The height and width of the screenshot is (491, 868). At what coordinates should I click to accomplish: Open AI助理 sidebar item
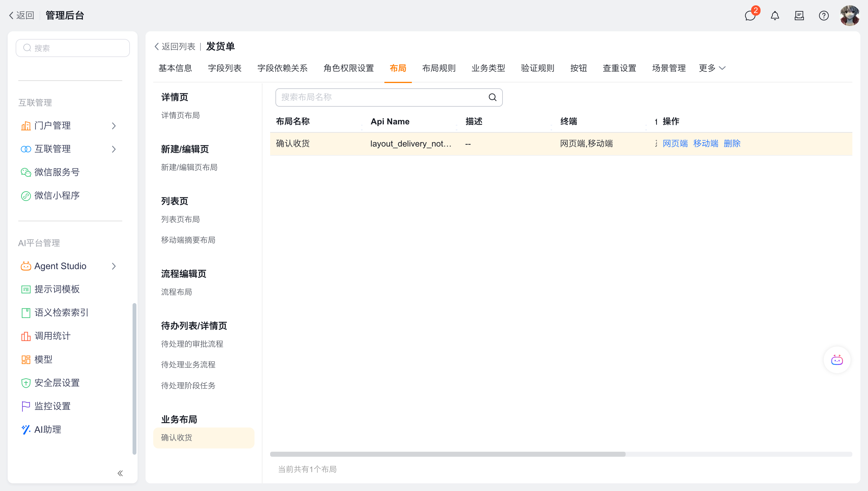(x=48, y=429)
